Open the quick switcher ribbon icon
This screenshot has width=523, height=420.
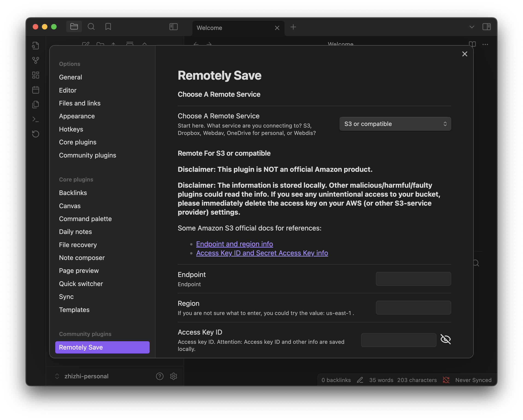36,45
